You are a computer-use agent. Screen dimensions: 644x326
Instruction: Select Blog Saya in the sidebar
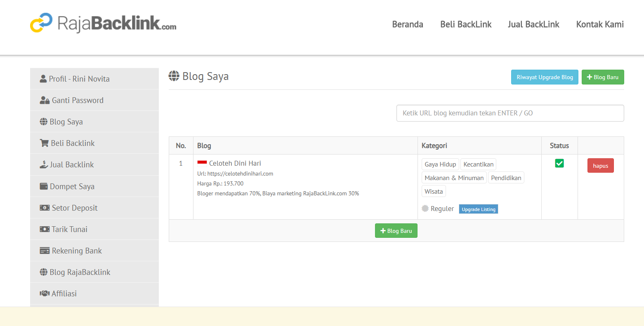point(94,122)
